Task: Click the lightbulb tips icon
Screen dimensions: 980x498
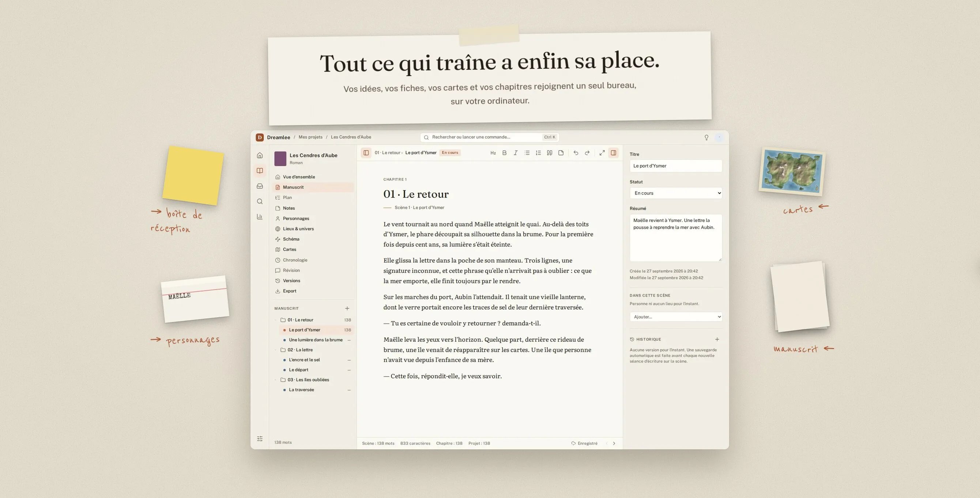Action: (706, 137)
